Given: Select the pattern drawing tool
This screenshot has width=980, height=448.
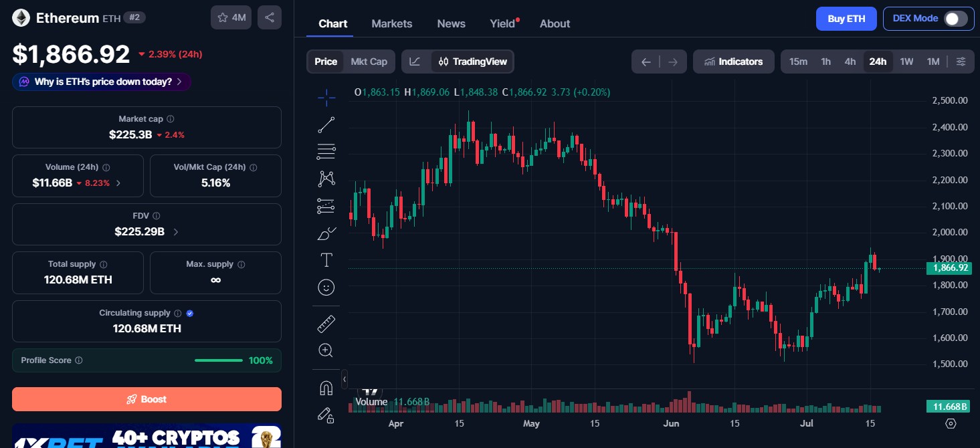Looking at the screenshot, I should pos(326,179).
